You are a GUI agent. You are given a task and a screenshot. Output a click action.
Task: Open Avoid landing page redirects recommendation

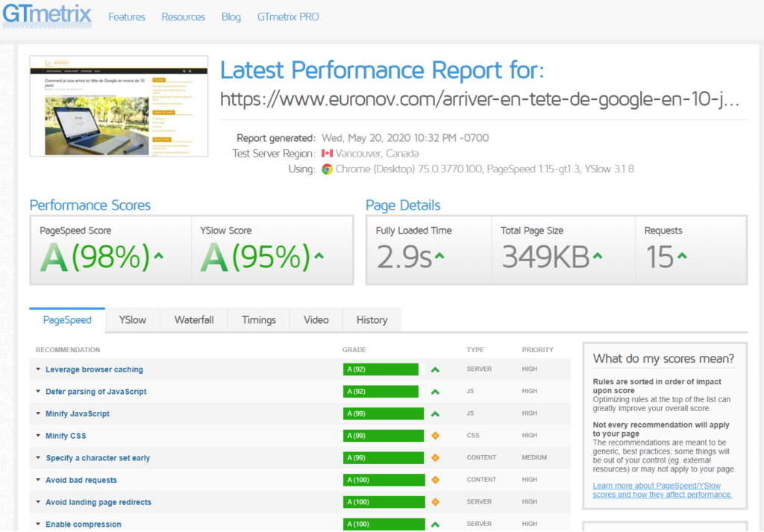click(98, 502)
